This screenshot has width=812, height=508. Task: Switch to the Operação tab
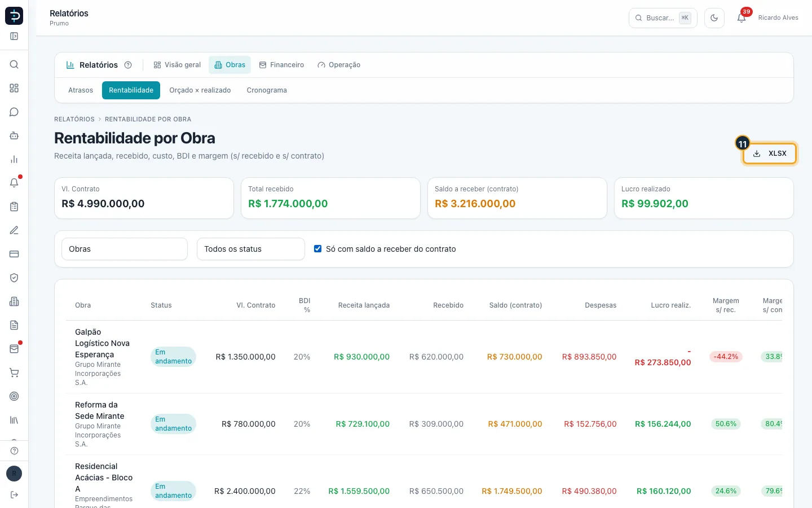(339, 65)
